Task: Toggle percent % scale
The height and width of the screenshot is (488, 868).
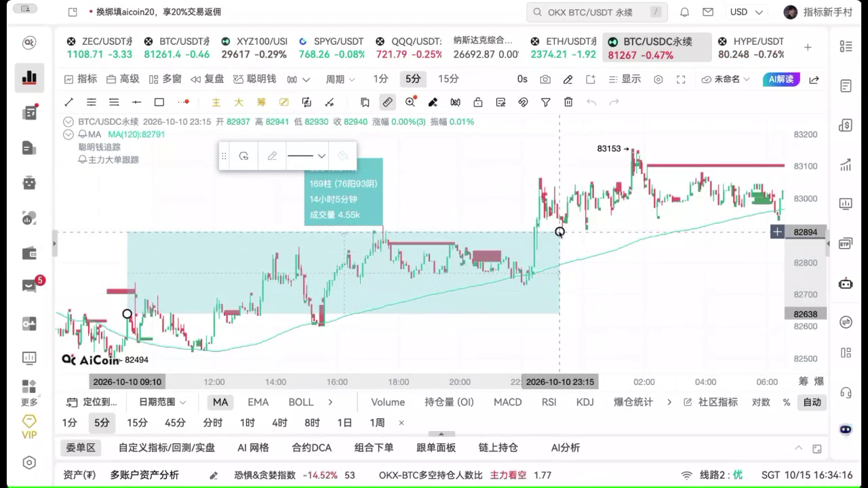Action: (787, 402)
